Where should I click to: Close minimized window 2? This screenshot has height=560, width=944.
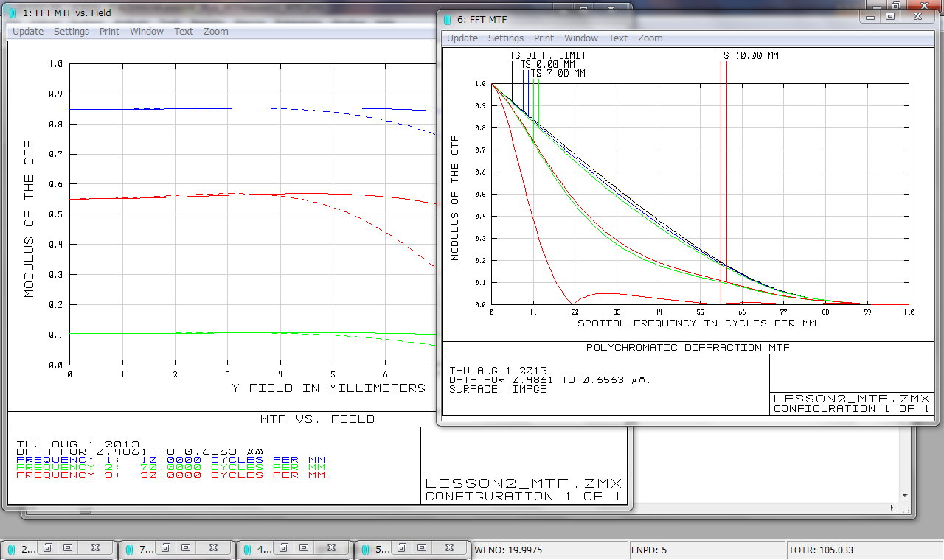point(96,548)
